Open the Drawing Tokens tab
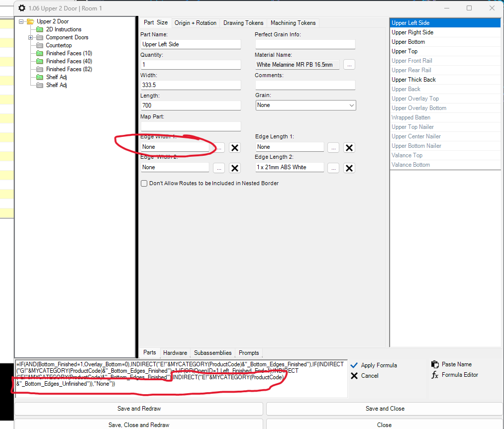Screen dimensions: 504x429 tap(243, 23)
